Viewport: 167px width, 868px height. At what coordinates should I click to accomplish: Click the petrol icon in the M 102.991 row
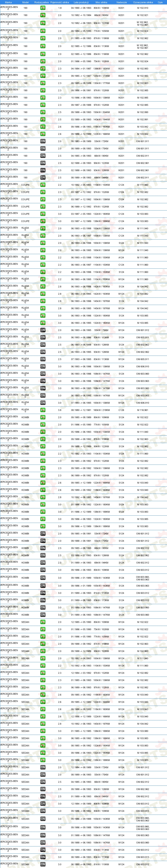pyautogui.click(x=43, y=120)
